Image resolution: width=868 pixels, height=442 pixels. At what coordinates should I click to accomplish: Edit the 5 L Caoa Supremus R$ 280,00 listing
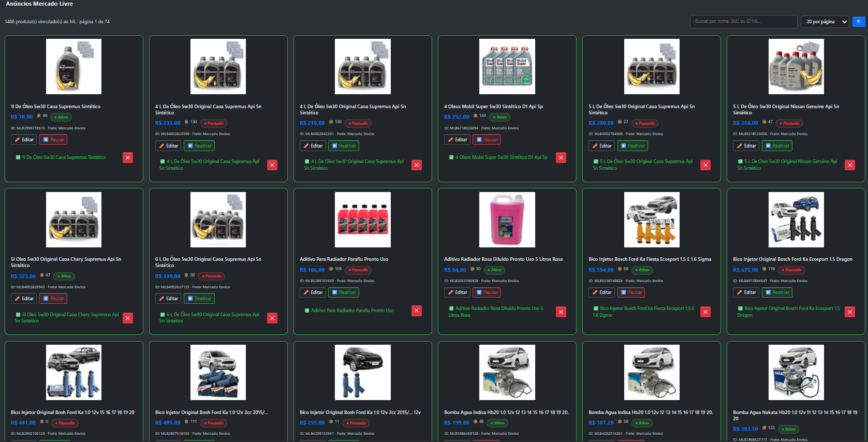(601, 146)
